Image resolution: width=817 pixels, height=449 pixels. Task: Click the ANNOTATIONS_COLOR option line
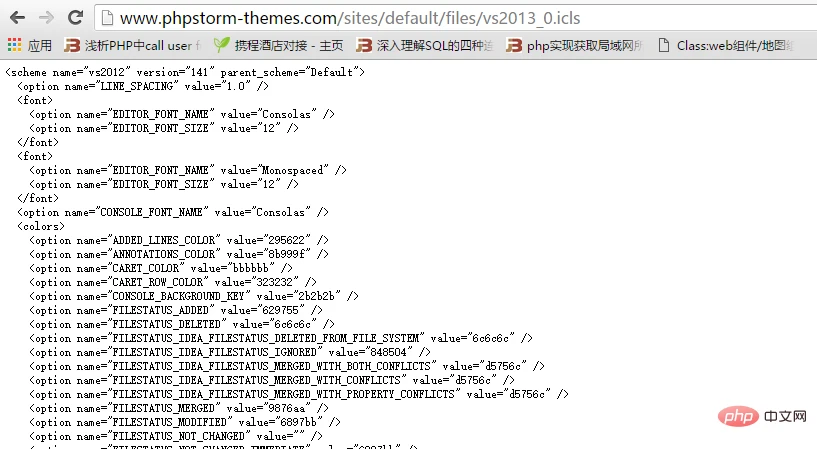pyautogui.click(x=179, y=255)
